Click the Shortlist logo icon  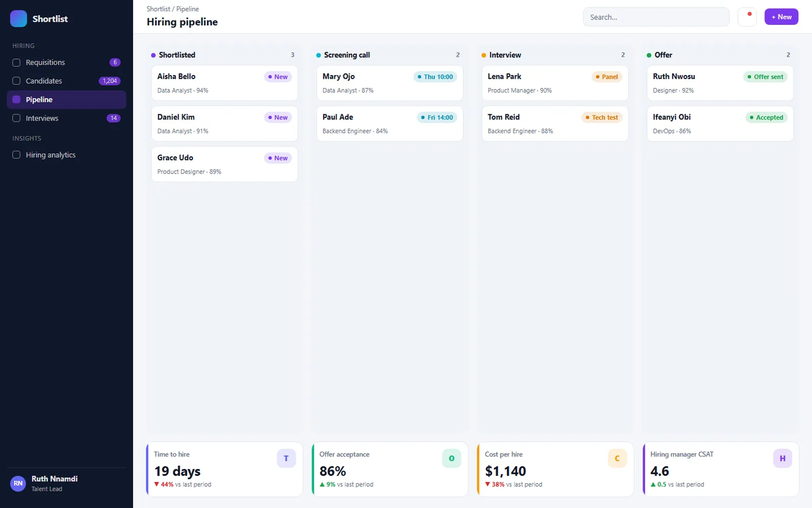tap(18, 19)
